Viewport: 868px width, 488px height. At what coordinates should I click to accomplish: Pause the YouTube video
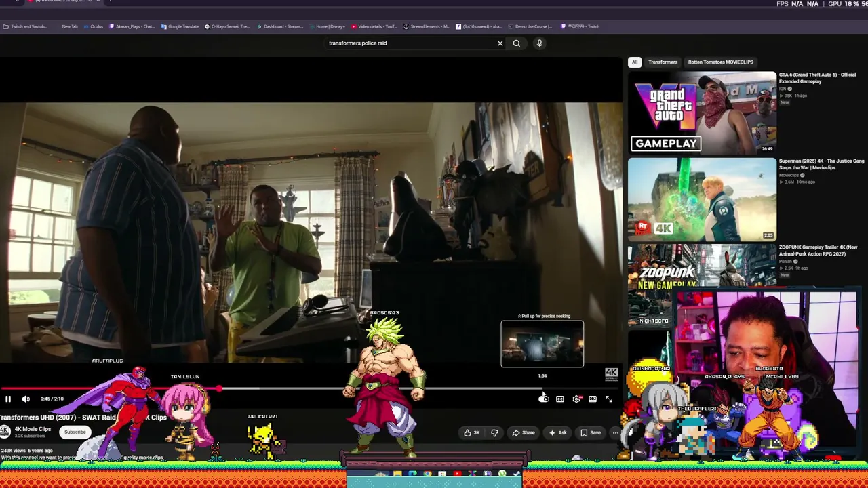8,399
